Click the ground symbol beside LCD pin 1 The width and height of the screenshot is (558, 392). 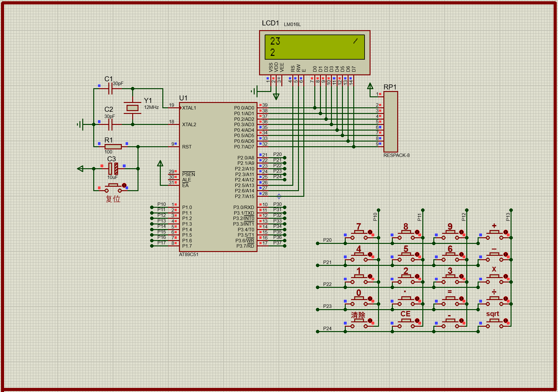pos(254,91)
